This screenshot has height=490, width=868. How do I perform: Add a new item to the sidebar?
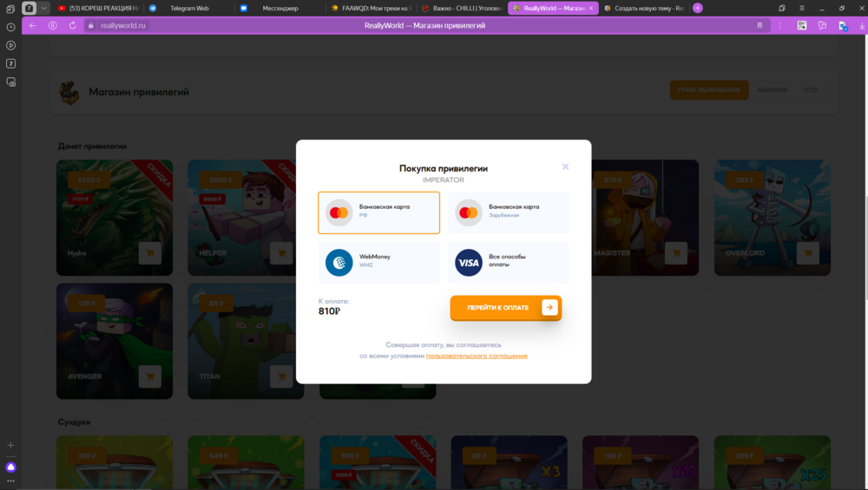[10, 445]
